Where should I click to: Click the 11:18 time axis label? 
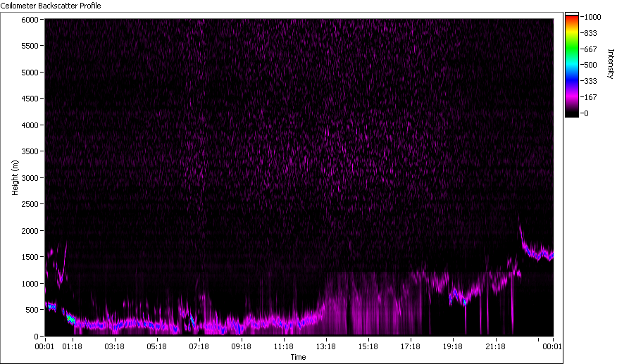[284, 346]
